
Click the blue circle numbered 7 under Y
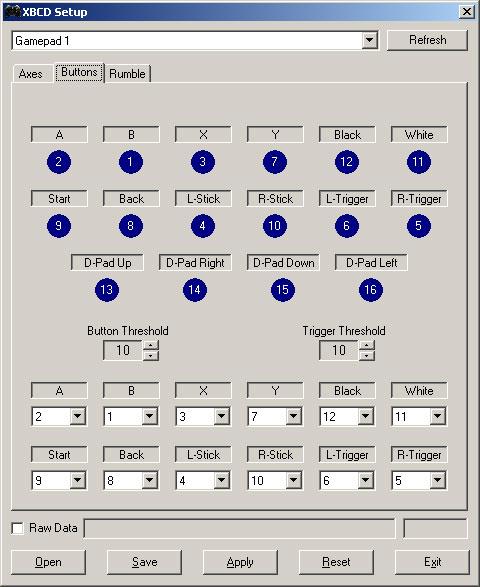click(x=275, y=162)
